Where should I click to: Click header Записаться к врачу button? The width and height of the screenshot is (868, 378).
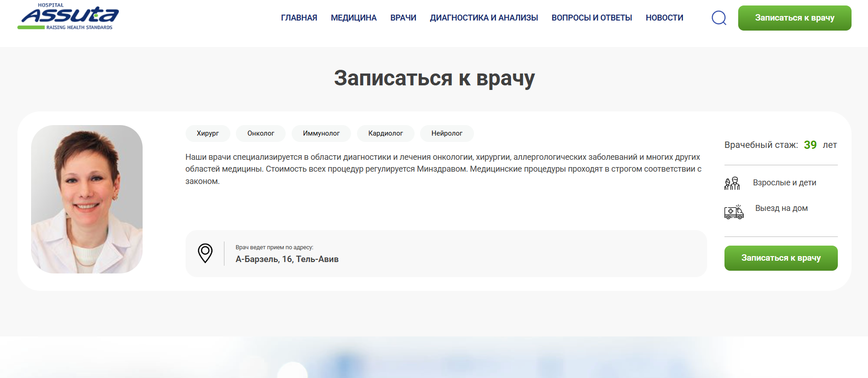pos(795,18)
